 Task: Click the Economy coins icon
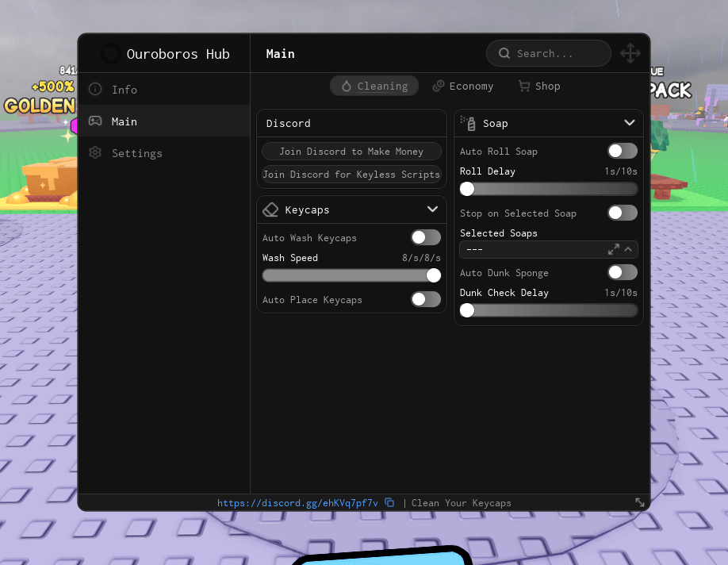pyautogui.click(x=438, y=86)
